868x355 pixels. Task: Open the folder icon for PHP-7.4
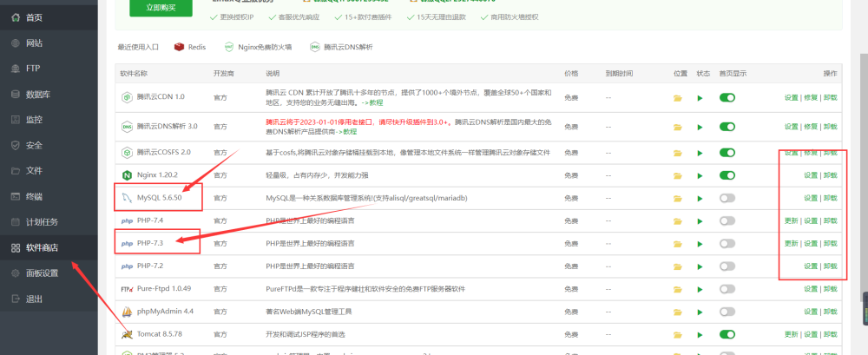(x=678, y=221)
